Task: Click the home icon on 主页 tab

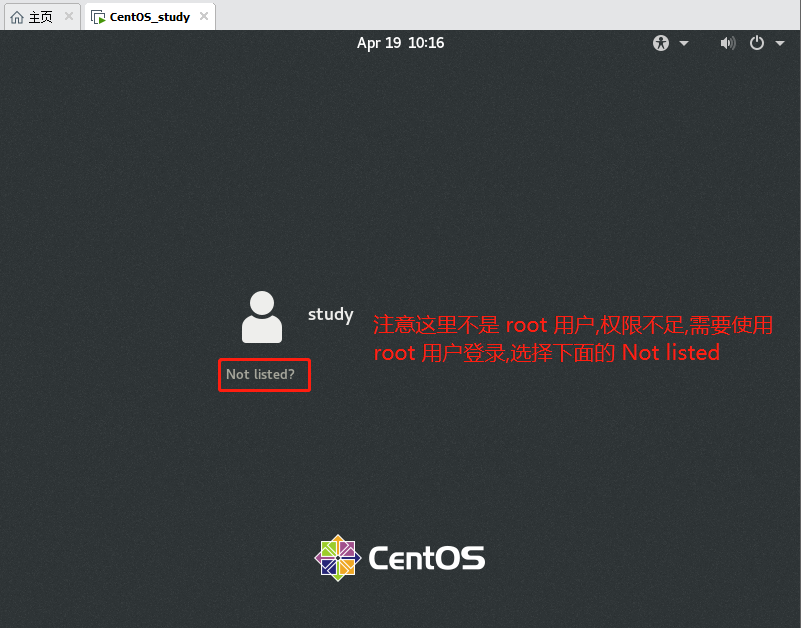Action: point(16,17)
